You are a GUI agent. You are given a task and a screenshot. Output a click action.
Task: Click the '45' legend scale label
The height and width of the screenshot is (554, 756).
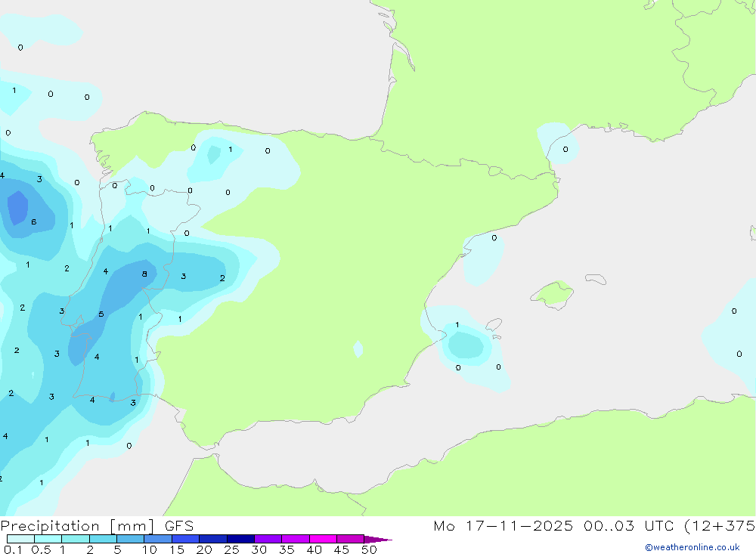[342, 549]
